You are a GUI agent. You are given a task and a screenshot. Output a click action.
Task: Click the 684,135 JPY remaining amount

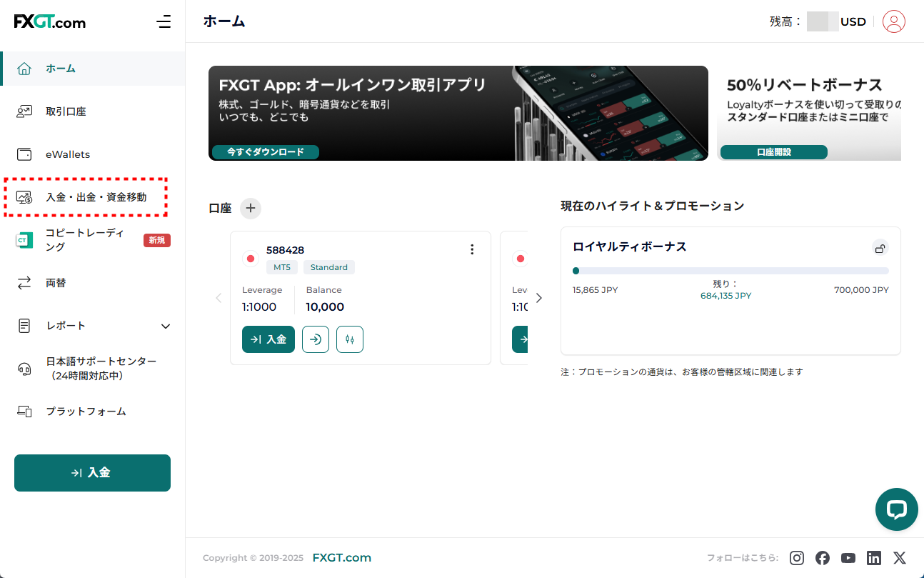click(x=725, y=296)
